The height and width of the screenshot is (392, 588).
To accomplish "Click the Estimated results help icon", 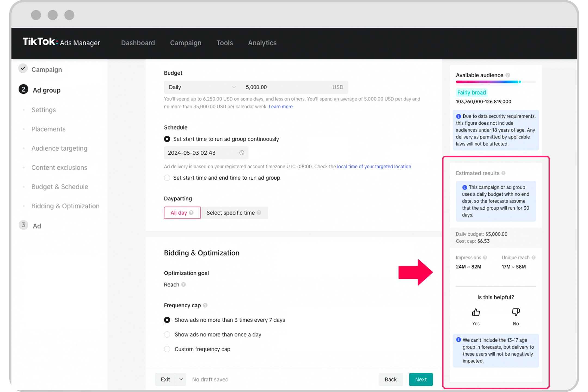I will coord(503,173).
